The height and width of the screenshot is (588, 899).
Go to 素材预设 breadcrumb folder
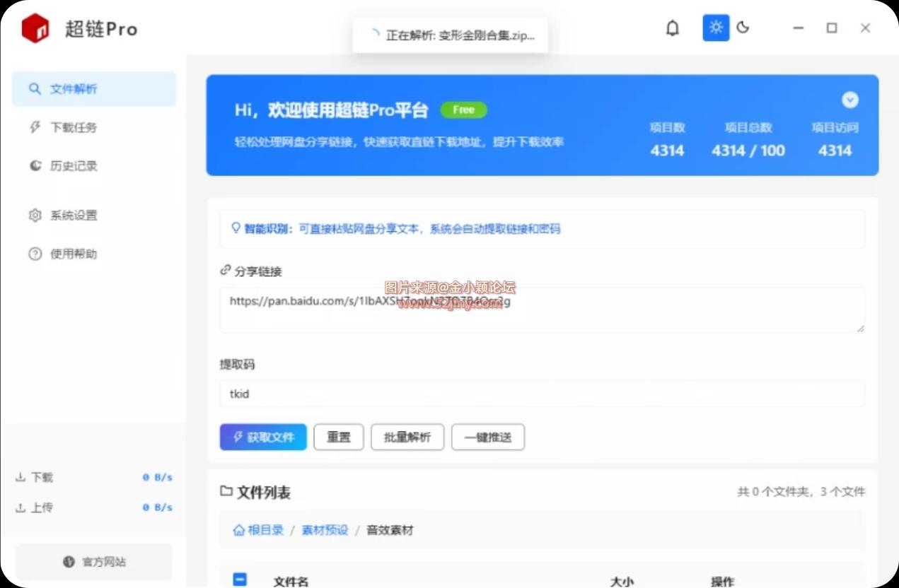[325, 530]
